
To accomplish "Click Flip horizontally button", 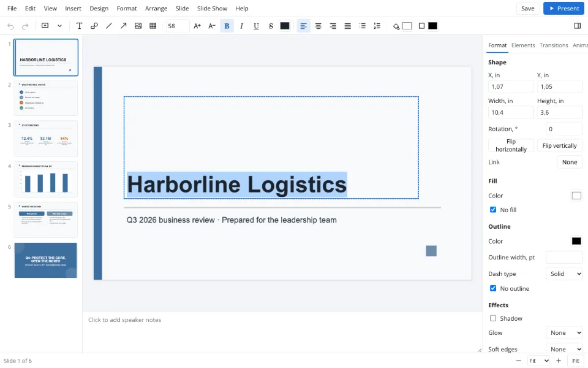I will (511, 145).
